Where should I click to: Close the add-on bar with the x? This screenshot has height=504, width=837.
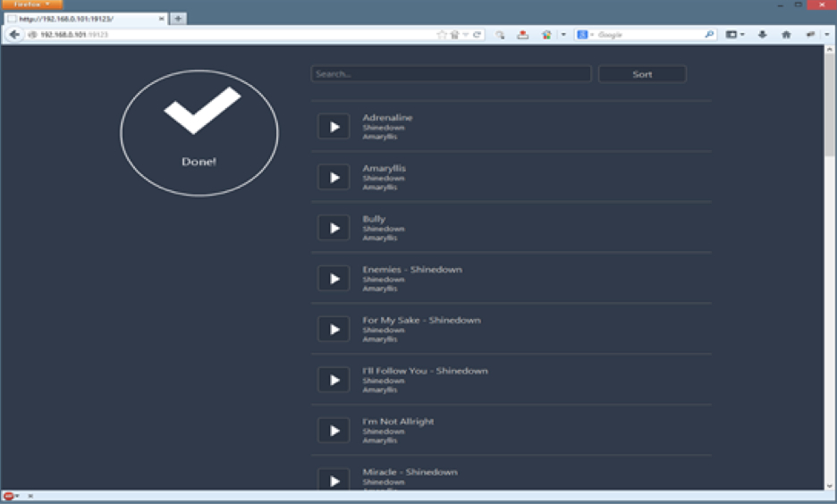coord(30,496)
